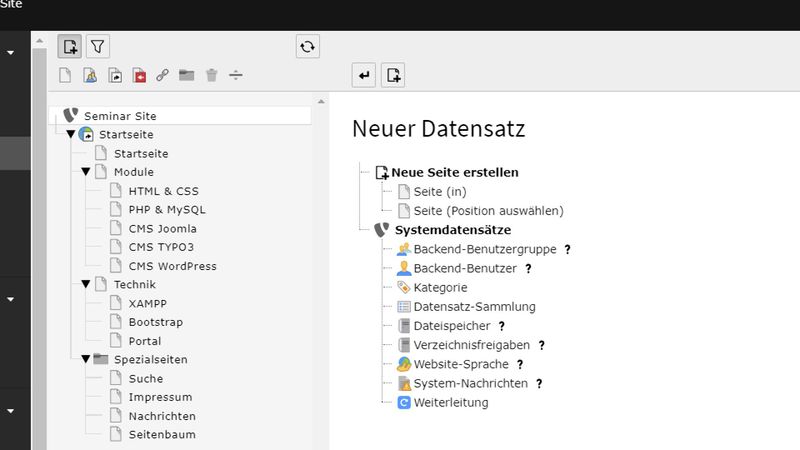The height and width of the screenshot is (450, 800).
Task: Select the recycler trash page type icon
Action: 211,75
